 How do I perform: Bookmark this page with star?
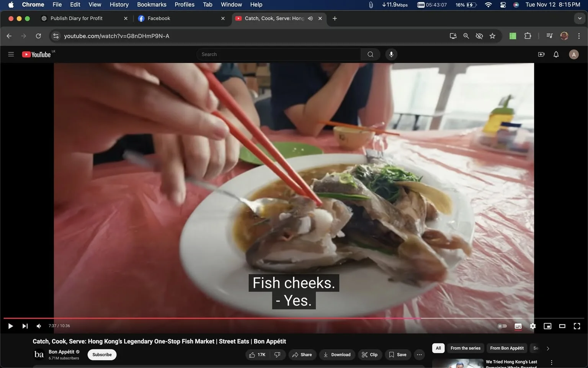click(x=492, y=36)
